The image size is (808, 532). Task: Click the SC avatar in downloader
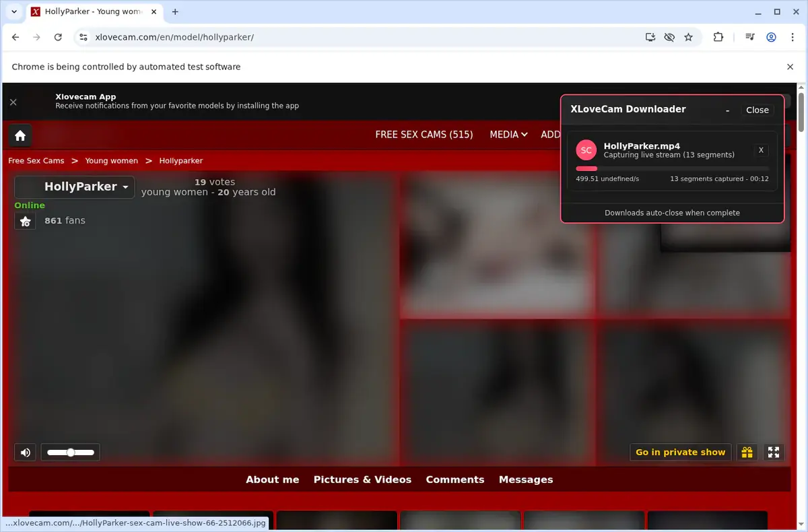[586, 151]
